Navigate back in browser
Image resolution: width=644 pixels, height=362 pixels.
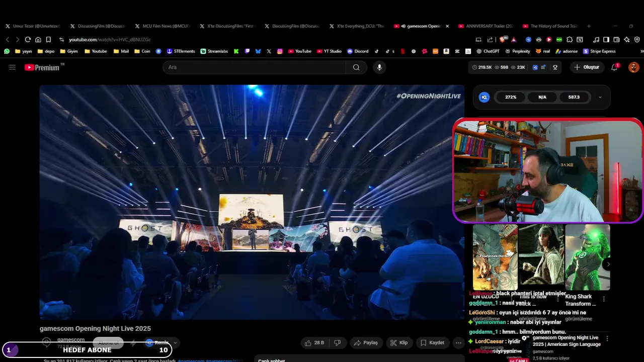[x=8, y=40]
